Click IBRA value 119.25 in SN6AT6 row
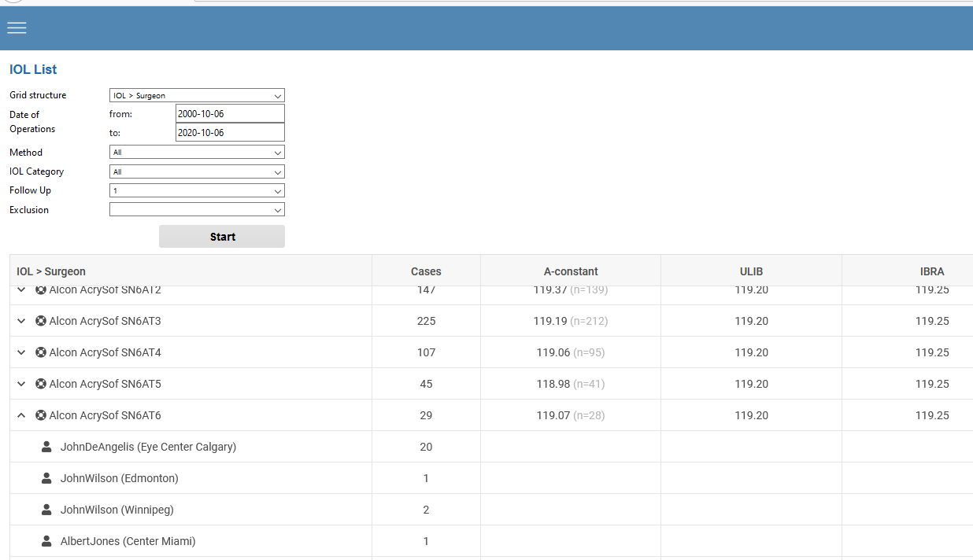Screen dimensions: 973x560 tap(932, 415)
